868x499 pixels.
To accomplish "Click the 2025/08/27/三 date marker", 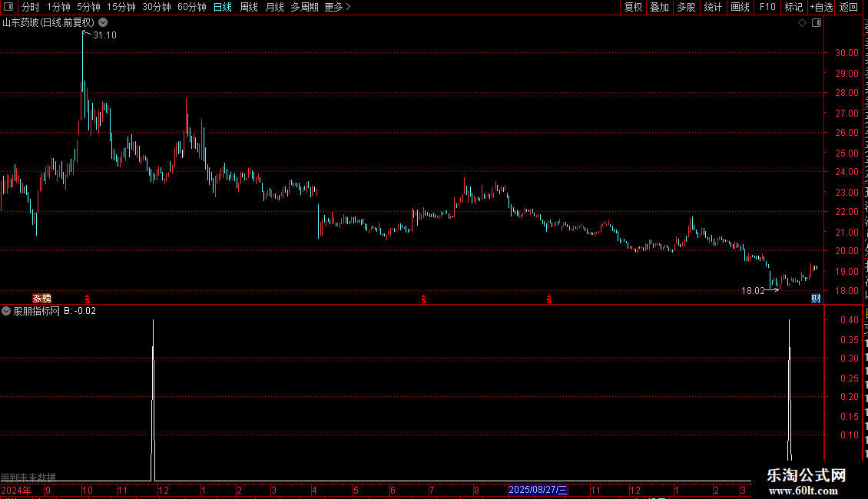I will pos(538,490).
